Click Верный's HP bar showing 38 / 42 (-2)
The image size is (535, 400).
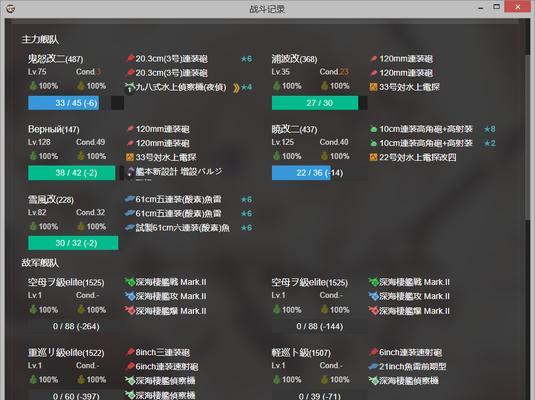[76, 173]
